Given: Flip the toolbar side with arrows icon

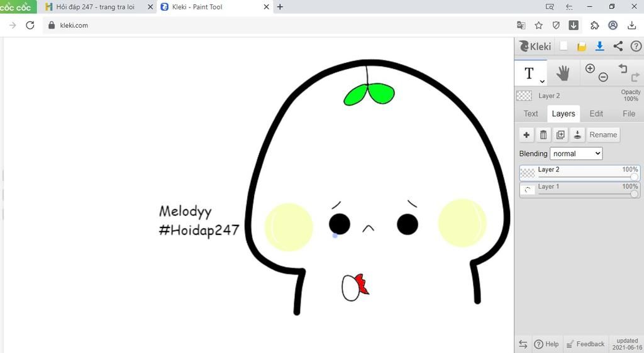Looking at the screenshot, I should 523,344.
